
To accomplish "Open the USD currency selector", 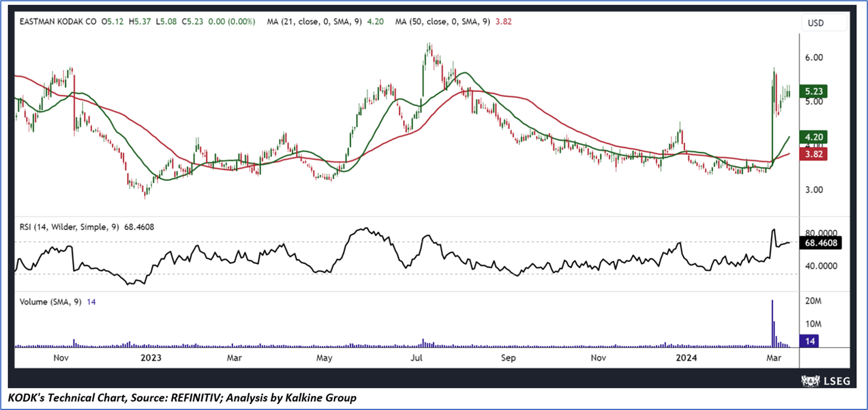I will point(824,22).
